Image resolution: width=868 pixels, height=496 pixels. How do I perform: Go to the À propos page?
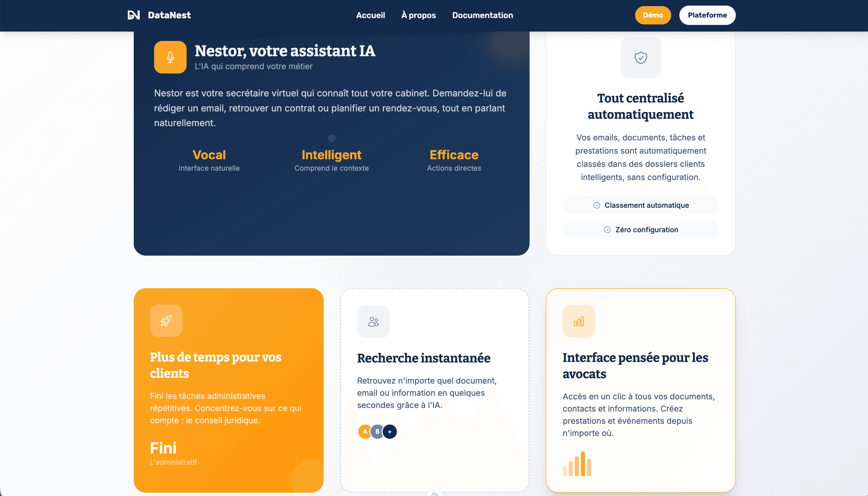click(x=418, y=15)
